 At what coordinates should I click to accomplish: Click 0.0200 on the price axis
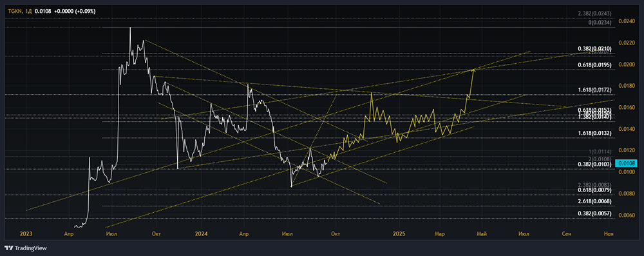pyautogui.click(x=627, y=64)
